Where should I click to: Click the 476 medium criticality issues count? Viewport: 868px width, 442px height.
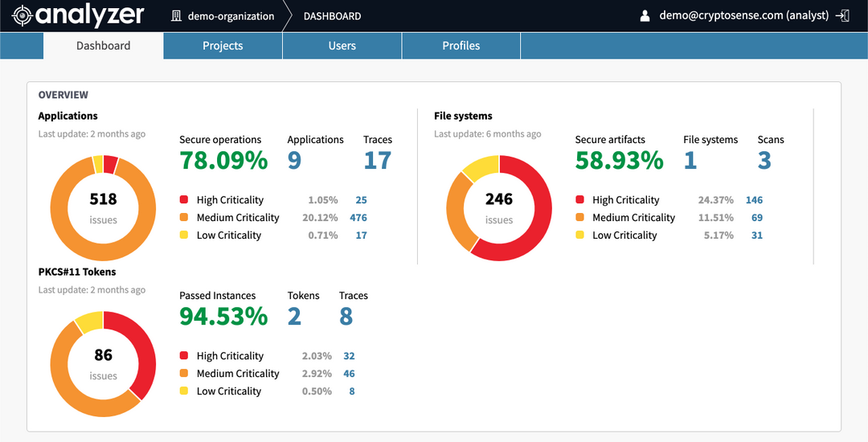click(358, 218)
